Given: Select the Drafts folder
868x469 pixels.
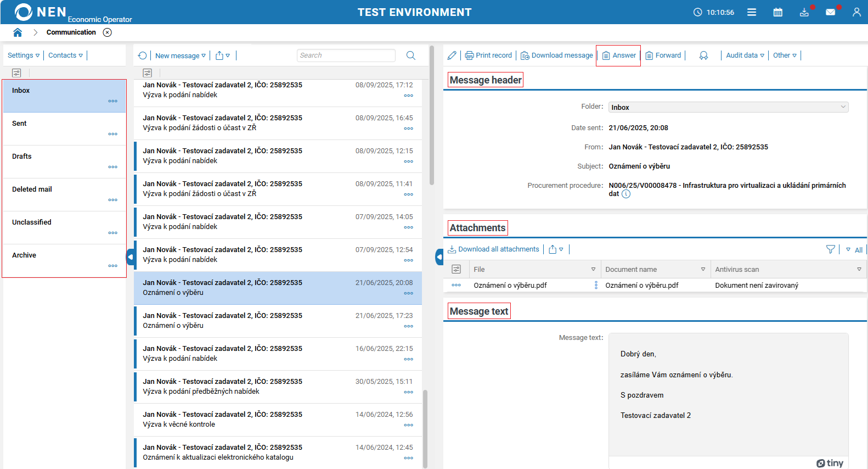Looking at the screenshot, I should 64,162.
